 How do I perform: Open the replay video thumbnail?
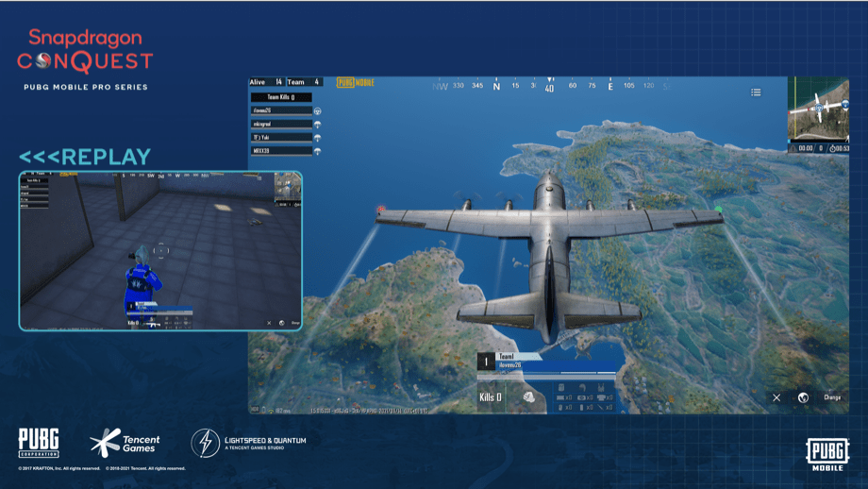tap(160, 251)
